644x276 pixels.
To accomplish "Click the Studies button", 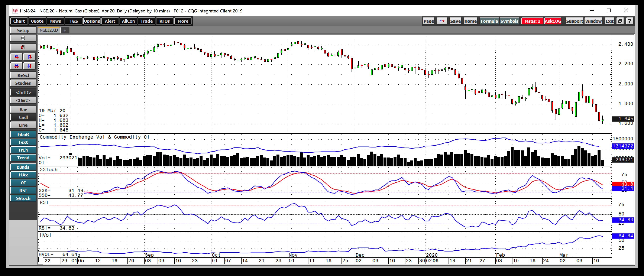I will click(x=23, y=83).
